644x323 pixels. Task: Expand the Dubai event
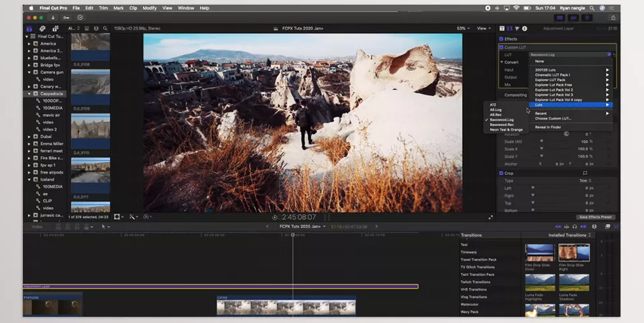[29, 137]
